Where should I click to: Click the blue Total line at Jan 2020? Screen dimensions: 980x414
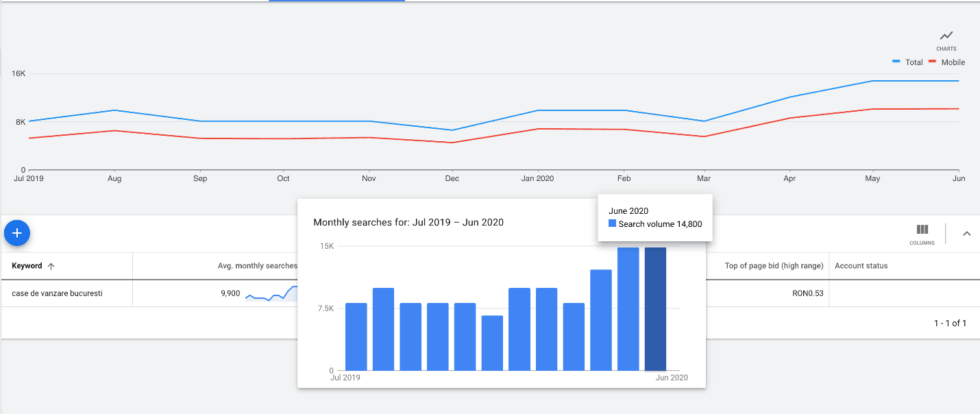pyautogui.click(x=537, y=110)
